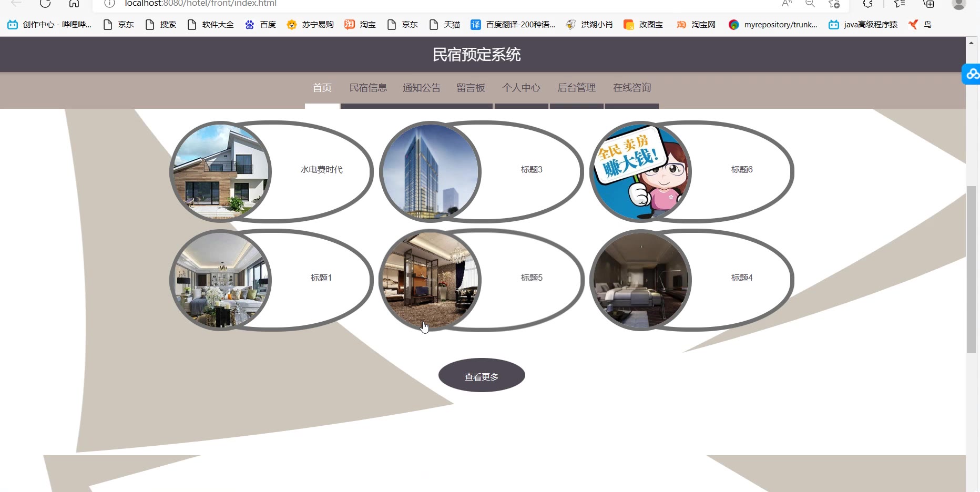Open the 标题1 listing title
The width and height of the screenshot is (980, 492).
point(321,278)
